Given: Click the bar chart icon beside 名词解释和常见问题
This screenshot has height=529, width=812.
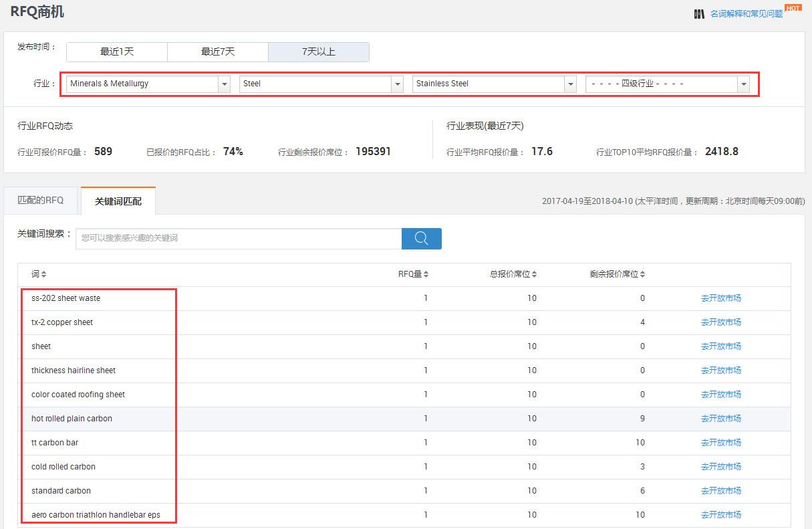Looking at the screenshot, I should tap(699, 13).
